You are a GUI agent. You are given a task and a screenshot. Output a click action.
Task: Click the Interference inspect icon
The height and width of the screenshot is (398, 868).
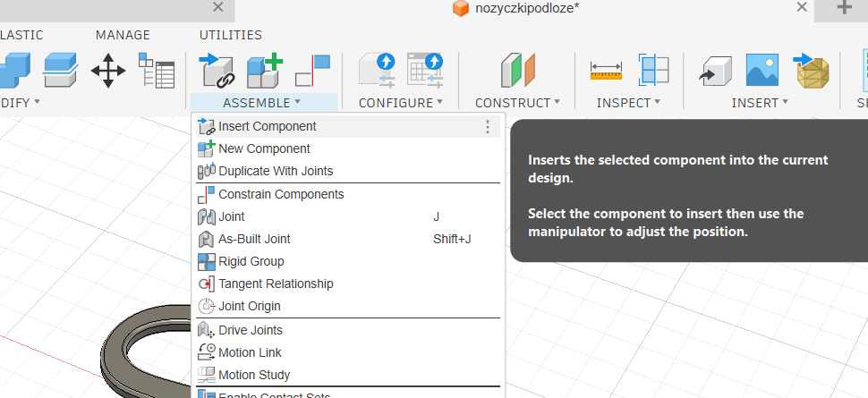(x=654, y=70)
